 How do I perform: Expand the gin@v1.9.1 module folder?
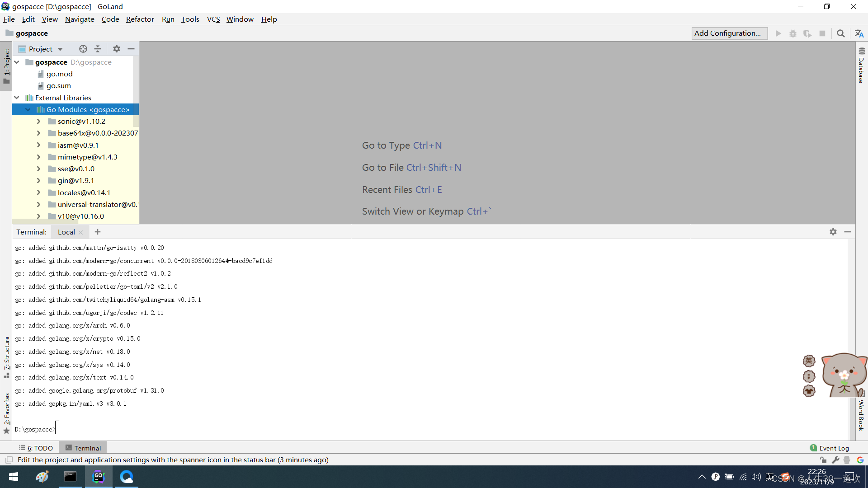39,181
